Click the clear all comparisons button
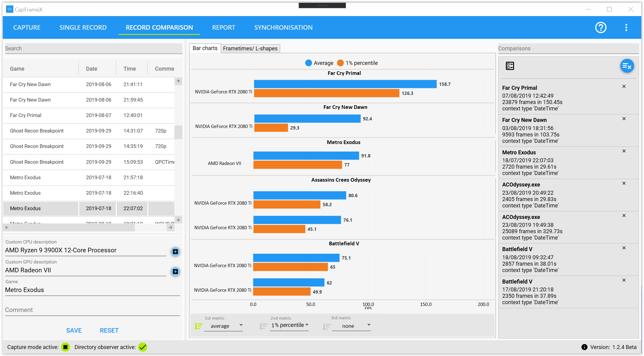The image size is (644, 356). point(627,66)
